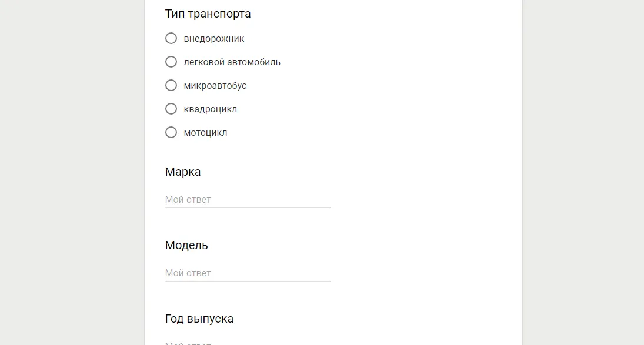Select the внедорожник radio button

(x=171, y=38)
